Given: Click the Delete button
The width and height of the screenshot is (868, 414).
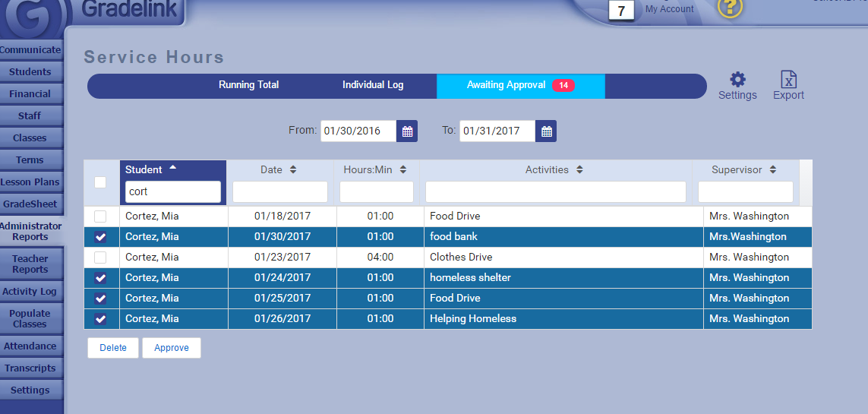Looking at the screenshot, I should point(113,348).
